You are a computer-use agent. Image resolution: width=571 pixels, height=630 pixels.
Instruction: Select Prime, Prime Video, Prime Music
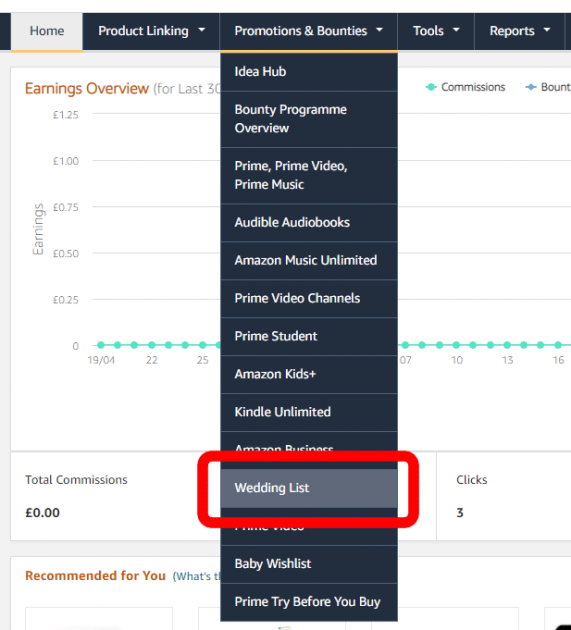[x=309, y=175]
